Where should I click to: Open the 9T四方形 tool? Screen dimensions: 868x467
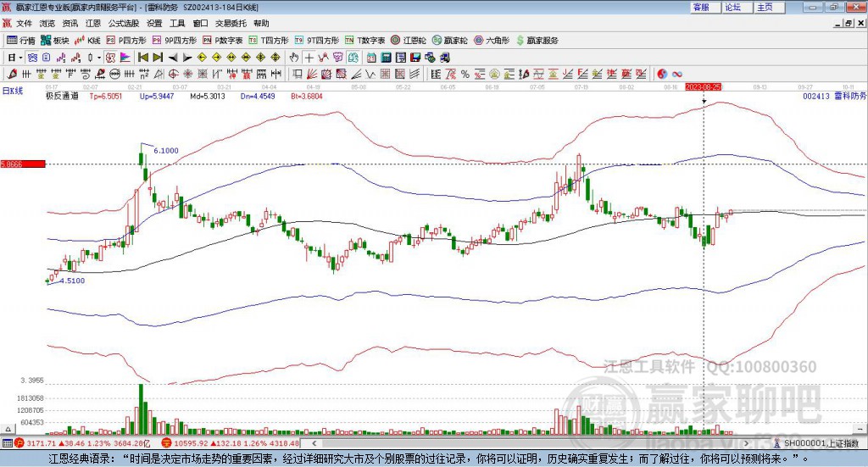click(x=317, y=41)
